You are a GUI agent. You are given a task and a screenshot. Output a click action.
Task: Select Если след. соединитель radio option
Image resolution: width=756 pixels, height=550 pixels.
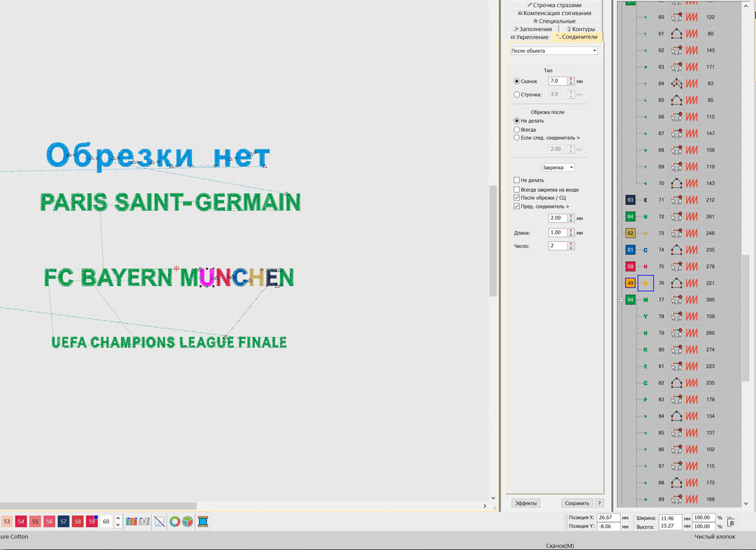[x=517, y=138]
